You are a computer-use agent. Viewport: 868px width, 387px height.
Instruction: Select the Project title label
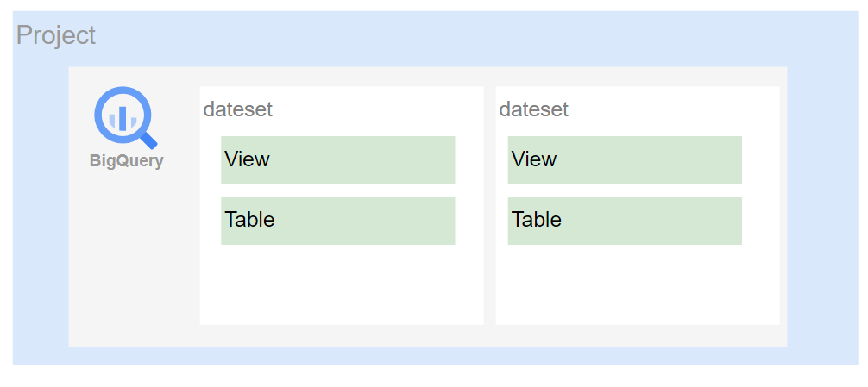tap(56, 36)
